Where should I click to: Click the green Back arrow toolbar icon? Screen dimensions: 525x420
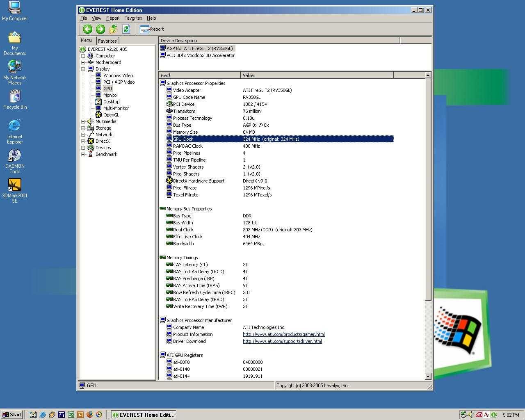click(x=87, y=29)
